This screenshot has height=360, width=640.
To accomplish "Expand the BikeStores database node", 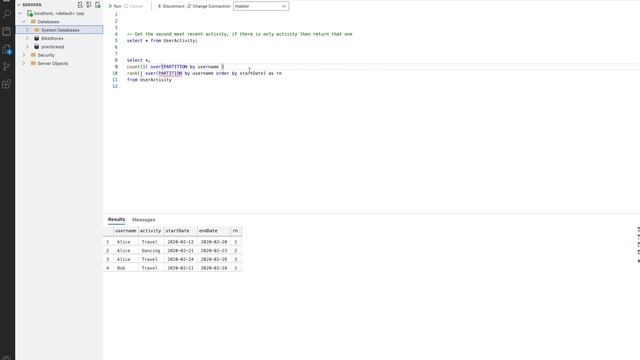I will point(27,38).
